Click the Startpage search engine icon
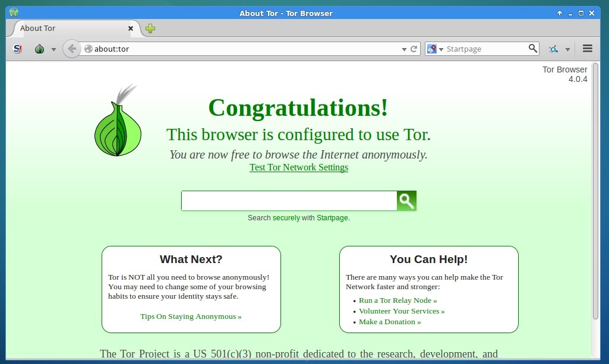The height and width of the screenshot is (364, 609). pos(431,49)
